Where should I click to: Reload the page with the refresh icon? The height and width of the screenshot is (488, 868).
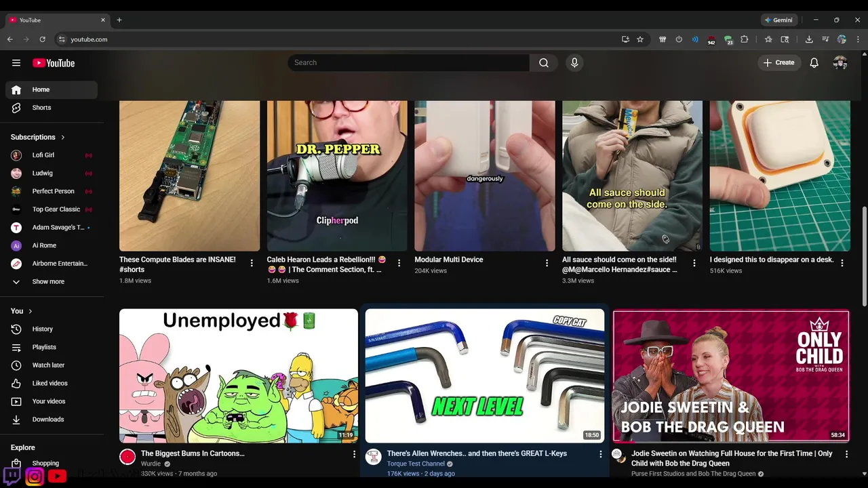point(43,39)
